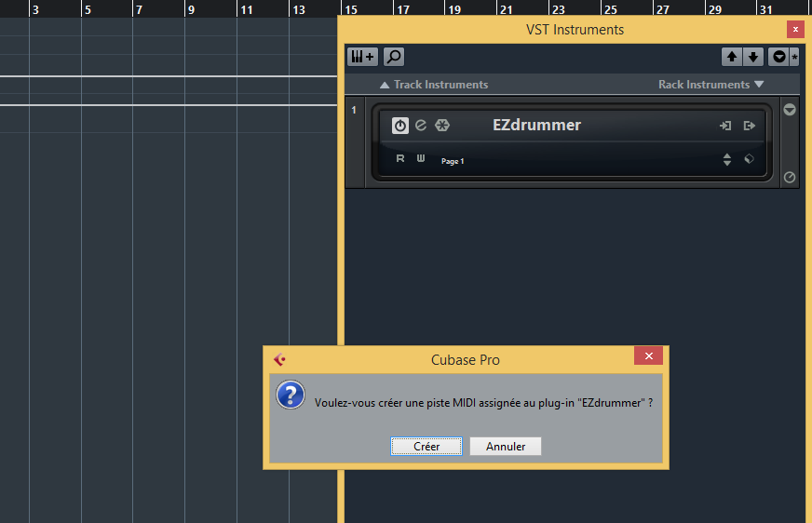Change quick control page with stepper arrows
Screen dimensions: 812x523
[x=727, y=159]
